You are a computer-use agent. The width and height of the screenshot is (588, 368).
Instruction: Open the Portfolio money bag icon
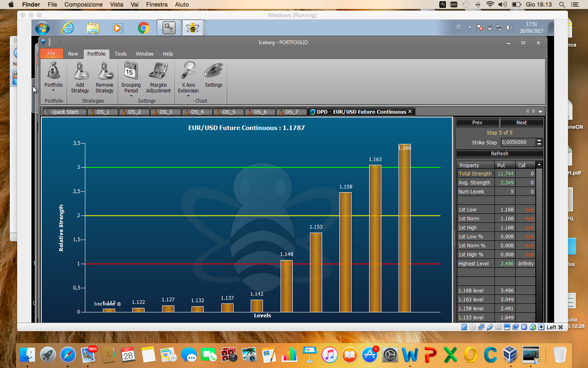53,71
